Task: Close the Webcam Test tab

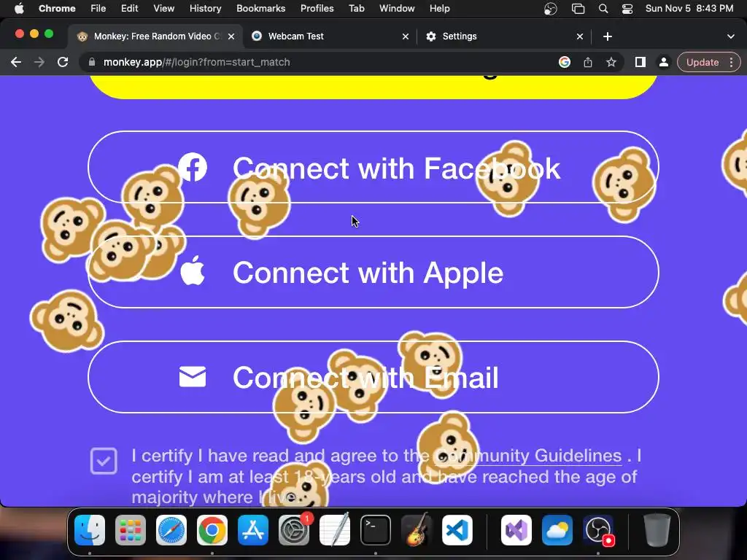Action: [x=406, y=36]
